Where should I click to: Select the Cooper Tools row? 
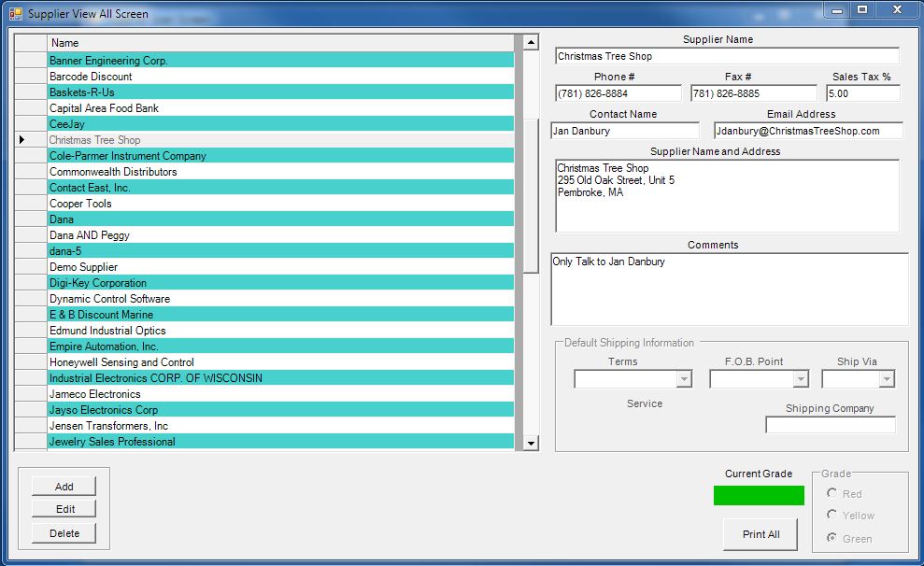(x=280, y=204)
